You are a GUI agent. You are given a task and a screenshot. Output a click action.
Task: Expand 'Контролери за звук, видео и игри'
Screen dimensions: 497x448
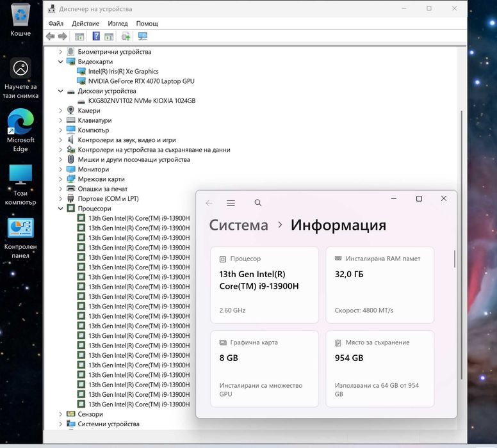click(x=61, y=140)
